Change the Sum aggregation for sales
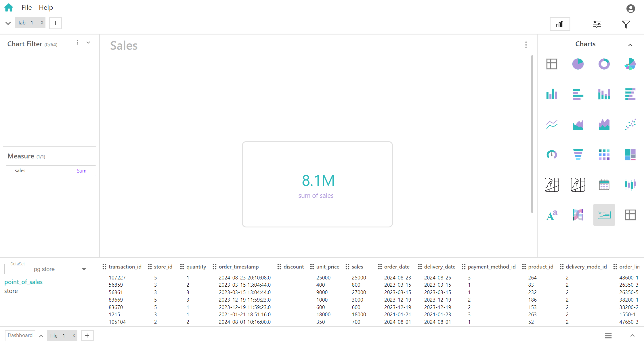The width and height of the screenshot is (644, 343). point(81,171)
